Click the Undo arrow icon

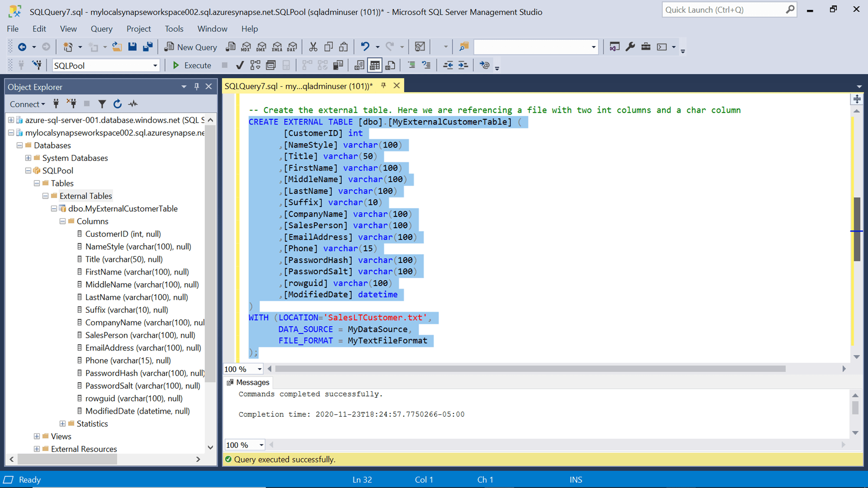[x=365, y=46]
